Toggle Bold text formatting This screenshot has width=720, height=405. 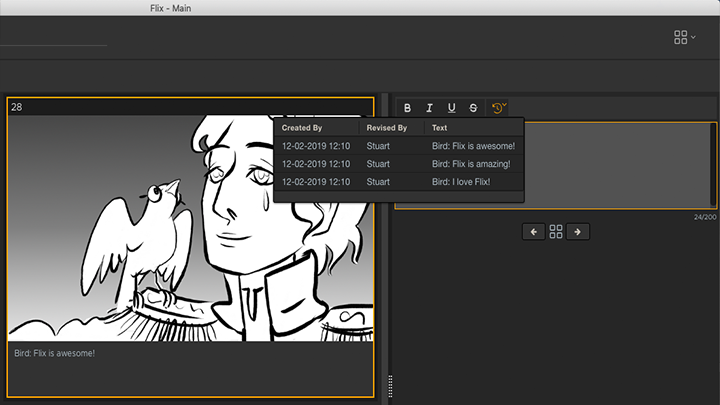tap(407, 108)
